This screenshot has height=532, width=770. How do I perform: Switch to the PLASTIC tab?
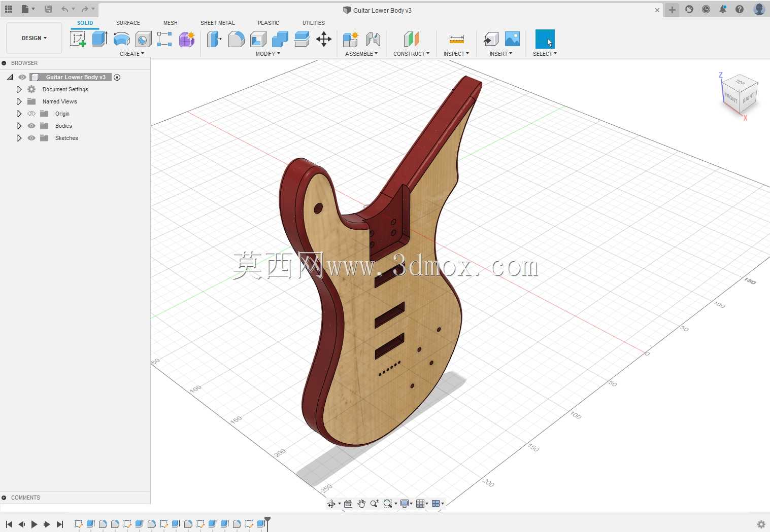pyautogui.click(x=269, y=23)
